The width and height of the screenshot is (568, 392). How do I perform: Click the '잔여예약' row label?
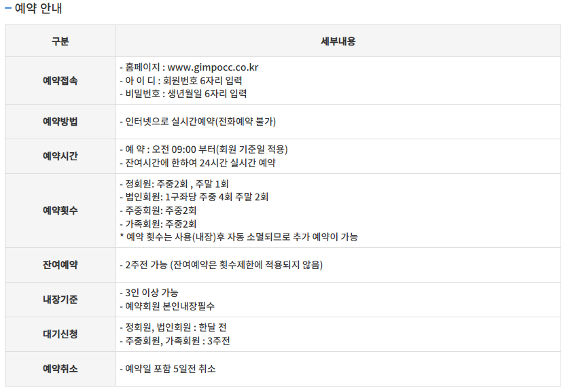60,264
